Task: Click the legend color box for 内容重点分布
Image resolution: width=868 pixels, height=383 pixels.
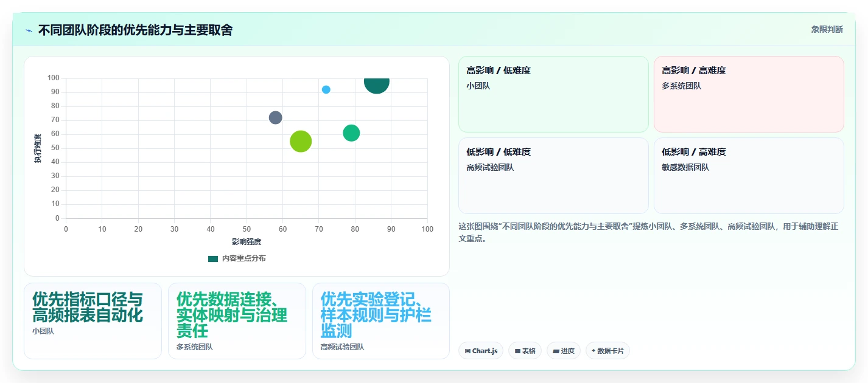Action: tap(213, 258)
